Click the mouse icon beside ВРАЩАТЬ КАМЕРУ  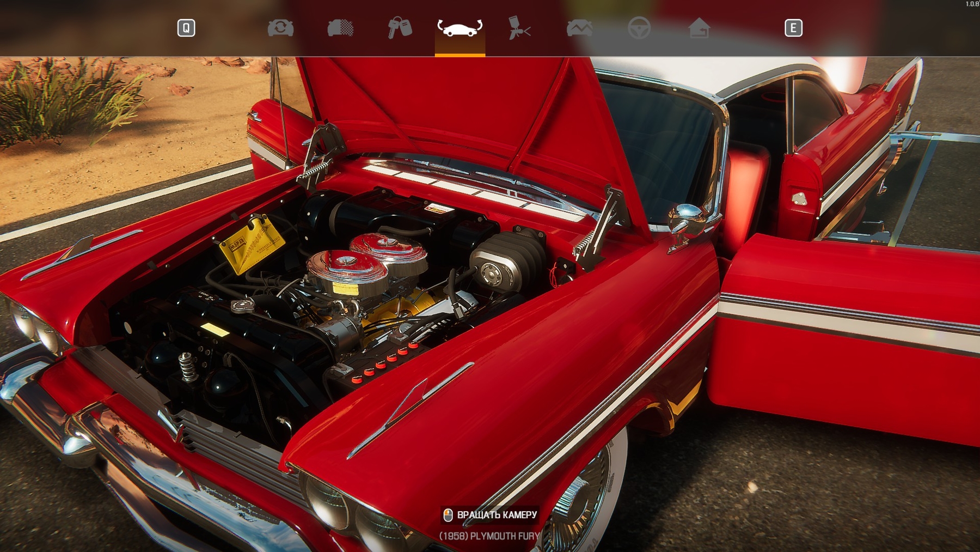448,515
